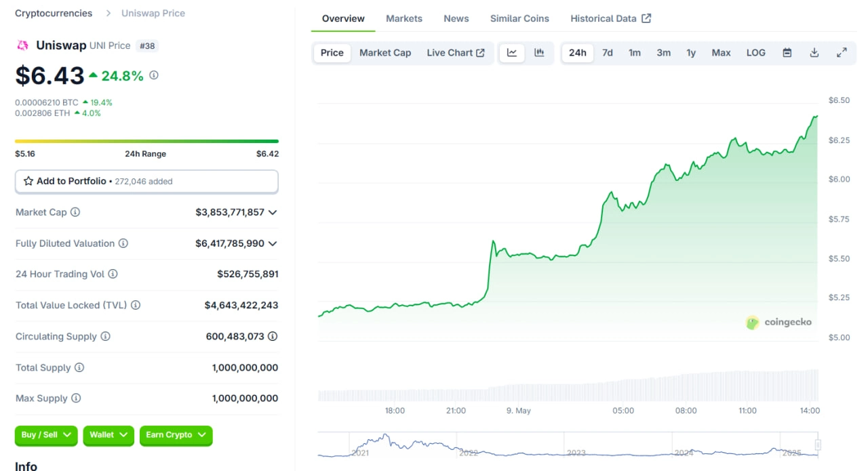The image size is (868, 471).
Task: Open the Buy / Sell dropdown
Action: 46,435
